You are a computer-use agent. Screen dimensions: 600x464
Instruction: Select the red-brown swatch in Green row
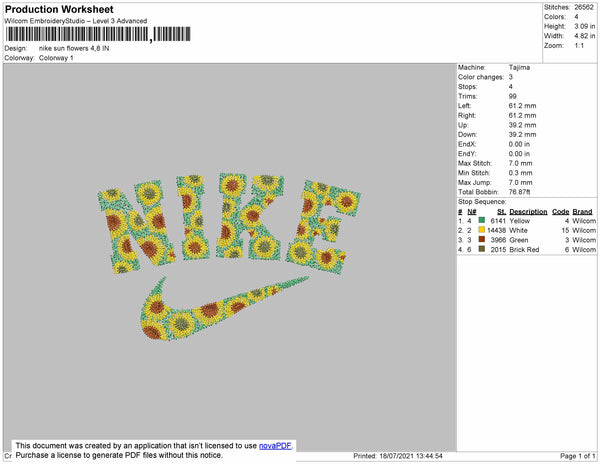pos(481,239)
